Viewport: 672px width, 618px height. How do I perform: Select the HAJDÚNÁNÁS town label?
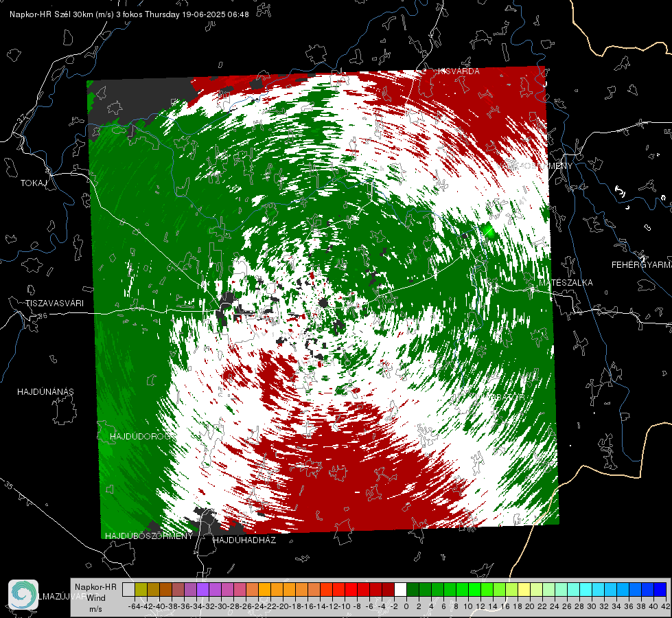(x=45, y=392)
